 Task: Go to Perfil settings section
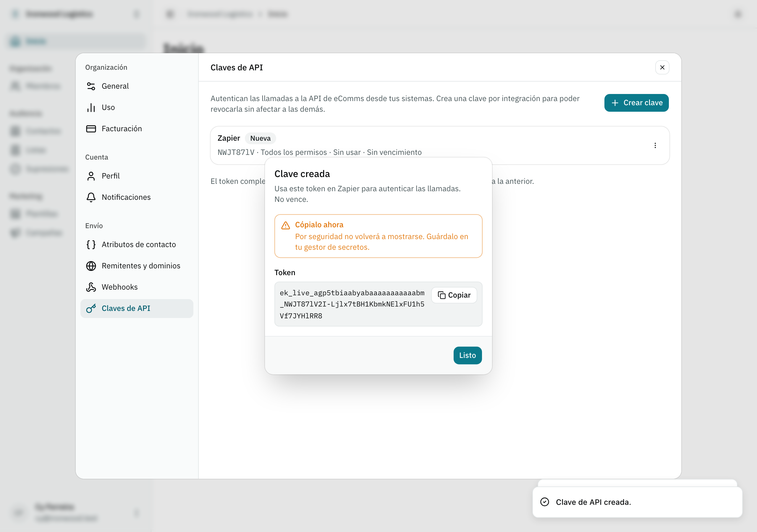coord(137,176)
